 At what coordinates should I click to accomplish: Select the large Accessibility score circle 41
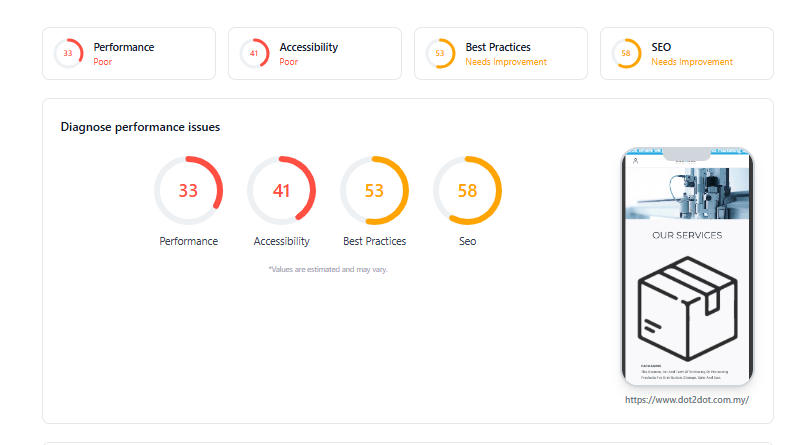[281, 190]
